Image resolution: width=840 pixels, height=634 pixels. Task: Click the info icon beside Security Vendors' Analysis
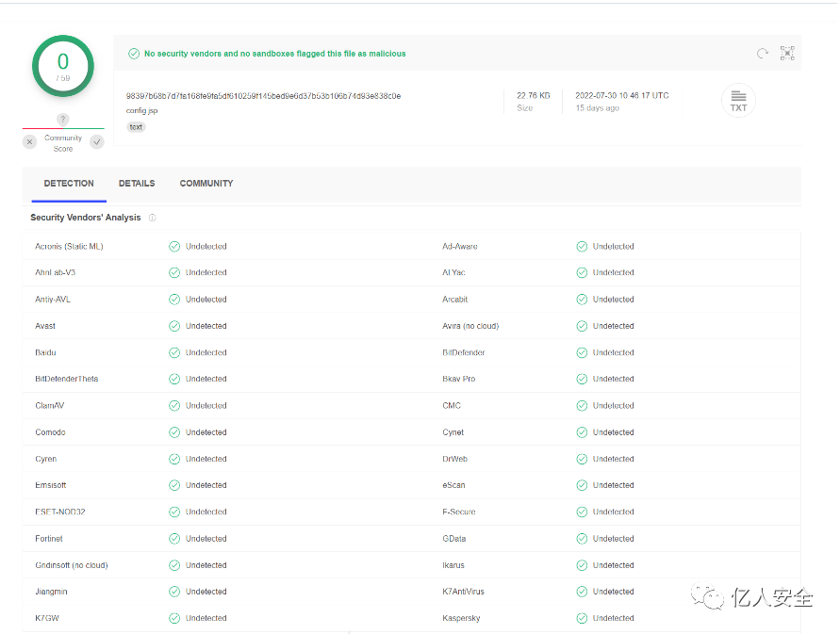point(152,218)
